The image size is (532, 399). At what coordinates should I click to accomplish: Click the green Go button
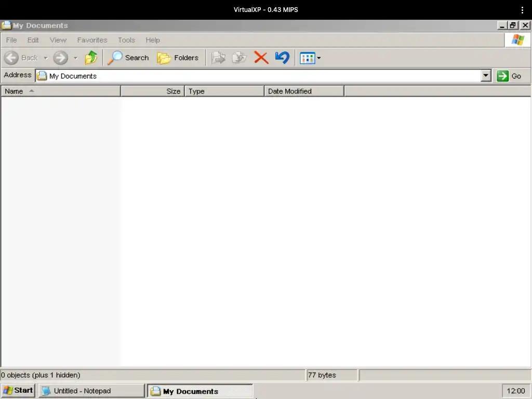tap(509, 76)
